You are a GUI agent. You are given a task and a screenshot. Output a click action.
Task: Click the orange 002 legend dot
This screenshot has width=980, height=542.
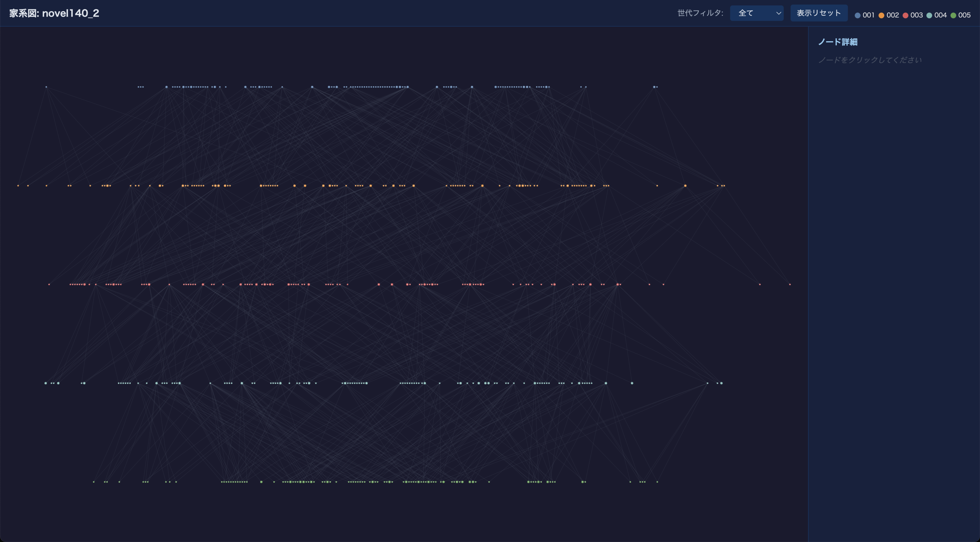(881, 15)
